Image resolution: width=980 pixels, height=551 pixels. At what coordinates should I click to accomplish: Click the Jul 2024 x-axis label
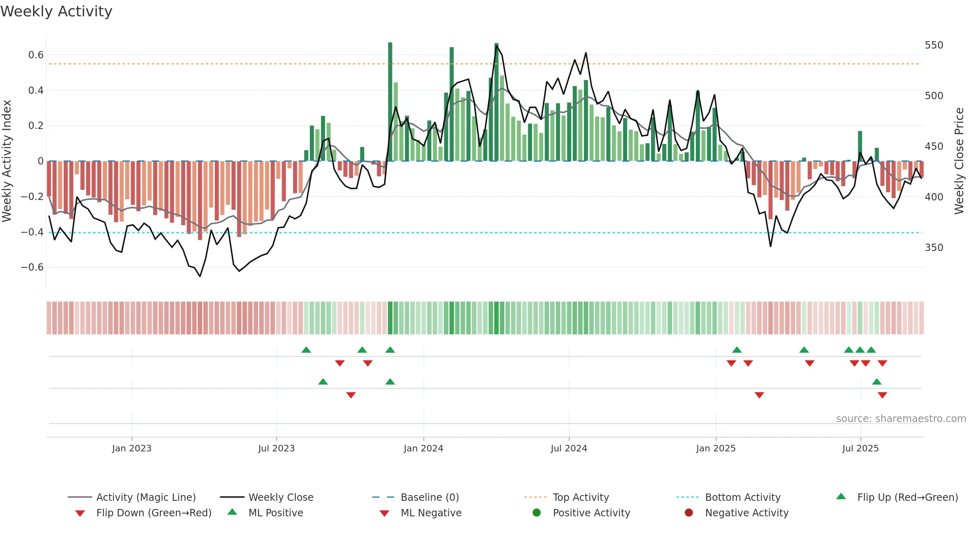point(569,448)
